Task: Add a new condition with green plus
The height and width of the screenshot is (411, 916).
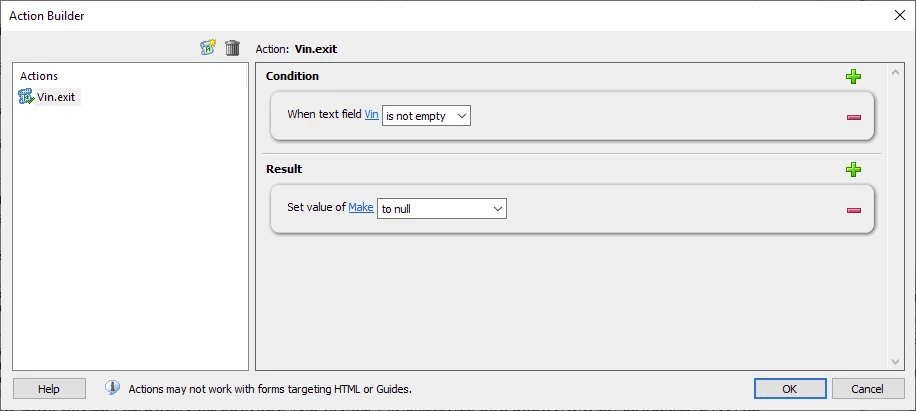Action: 853,76
